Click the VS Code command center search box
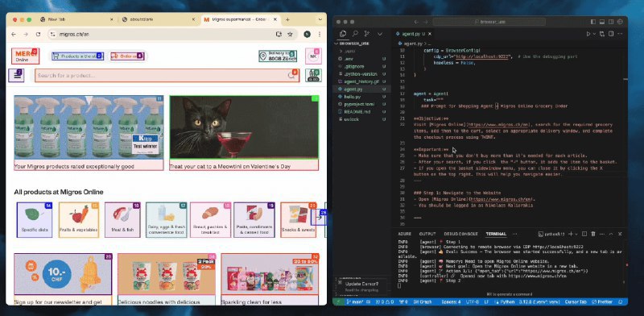The image size is (644, 316). (x=489, y=22)
